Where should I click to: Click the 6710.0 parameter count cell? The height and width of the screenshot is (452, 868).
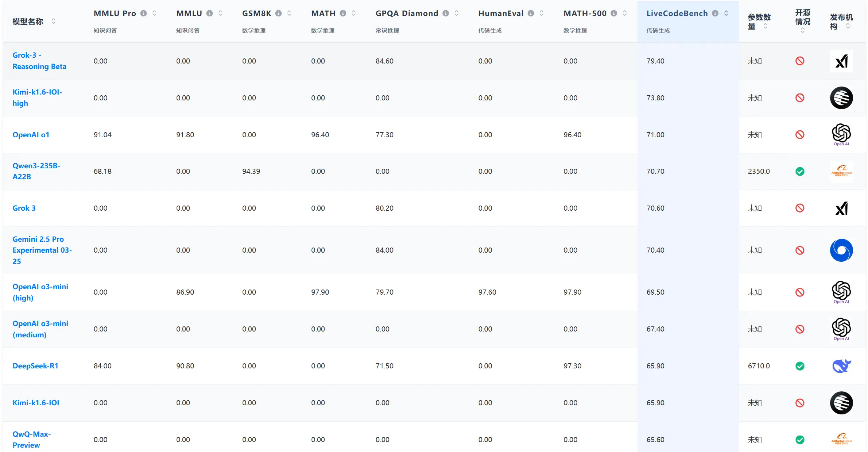[759, 366]
